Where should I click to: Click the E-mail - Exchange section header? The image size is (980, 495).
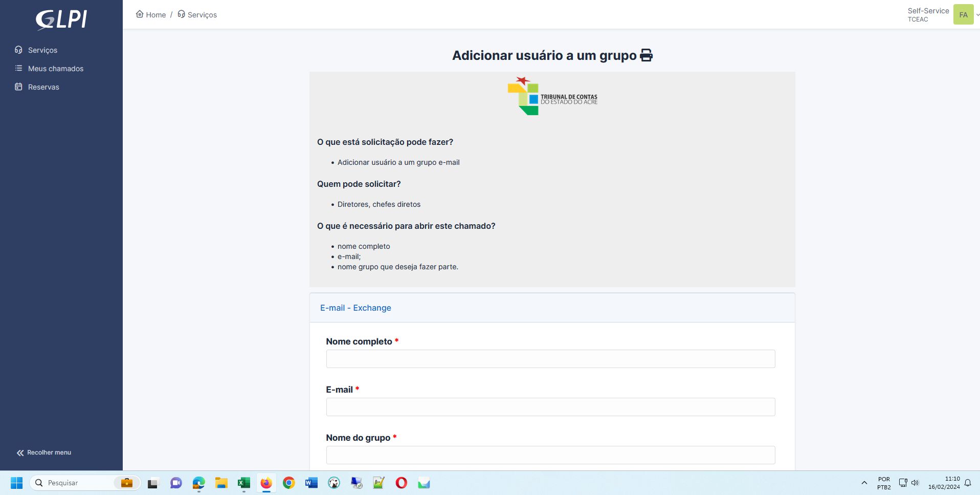point(355,308)
